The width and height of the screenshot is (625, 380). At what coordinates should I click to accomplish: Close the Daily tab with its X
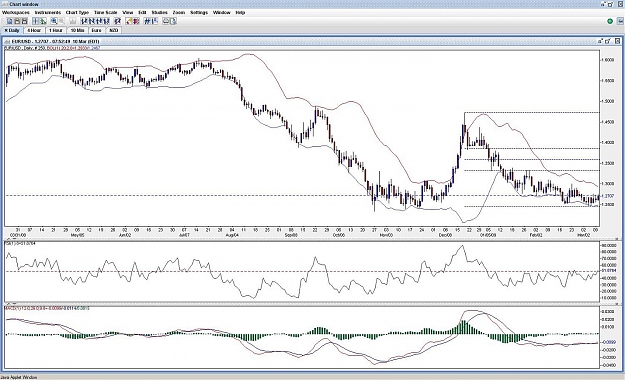(x=6, y=30)
